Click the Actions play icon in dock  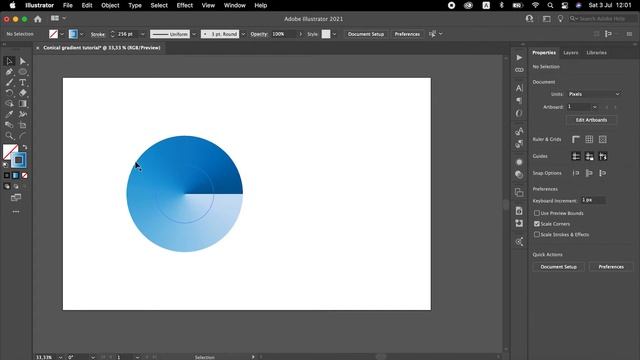coord(519,58)
